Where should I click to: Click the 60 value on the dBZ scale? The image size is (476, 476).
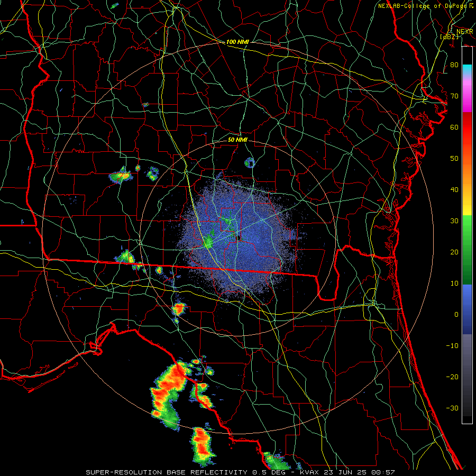454,127
